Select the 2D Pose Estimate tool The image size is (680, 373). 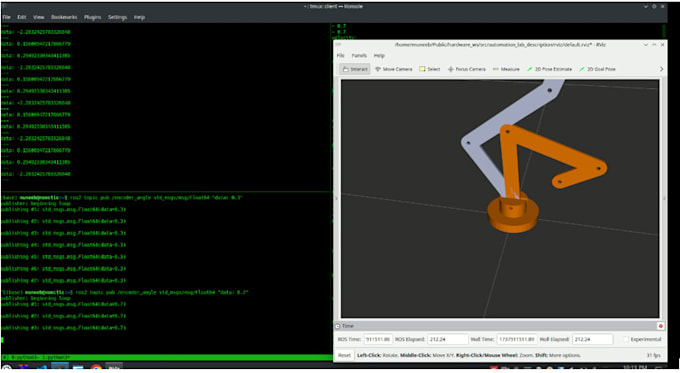tap(549, 69)
